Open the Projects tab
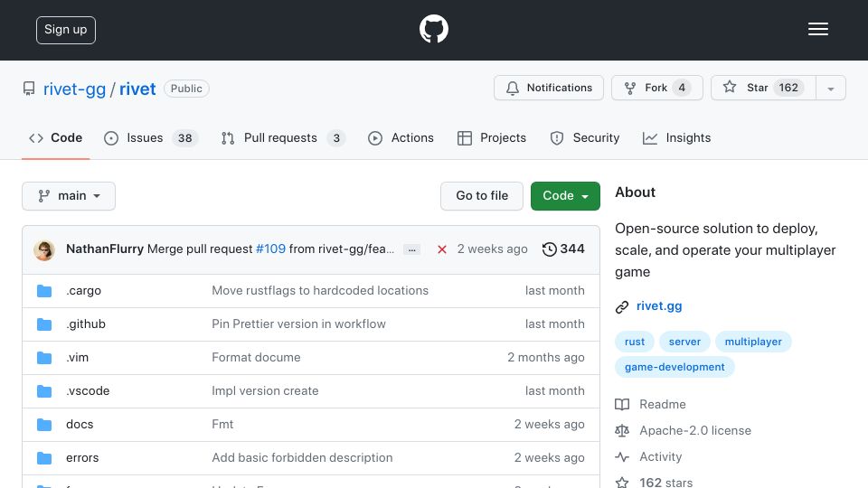 tap(492, 137)
